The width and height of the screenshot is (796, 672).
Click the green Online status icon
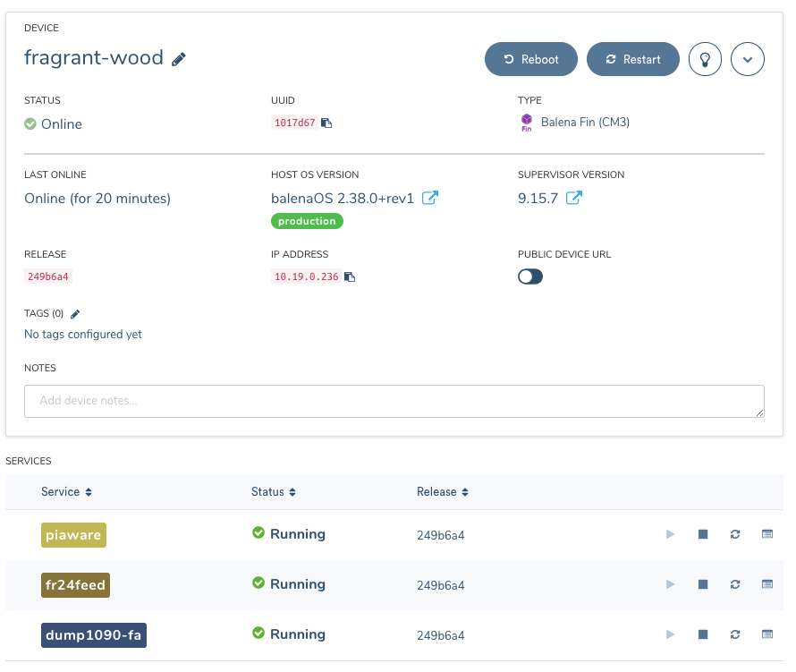30,124
